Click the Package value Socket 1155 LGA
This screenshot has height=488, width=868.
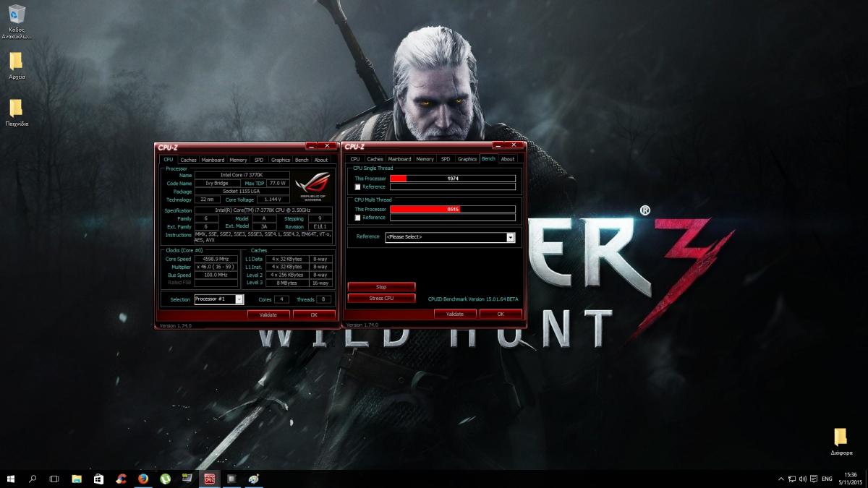click(x=242, y=192)
